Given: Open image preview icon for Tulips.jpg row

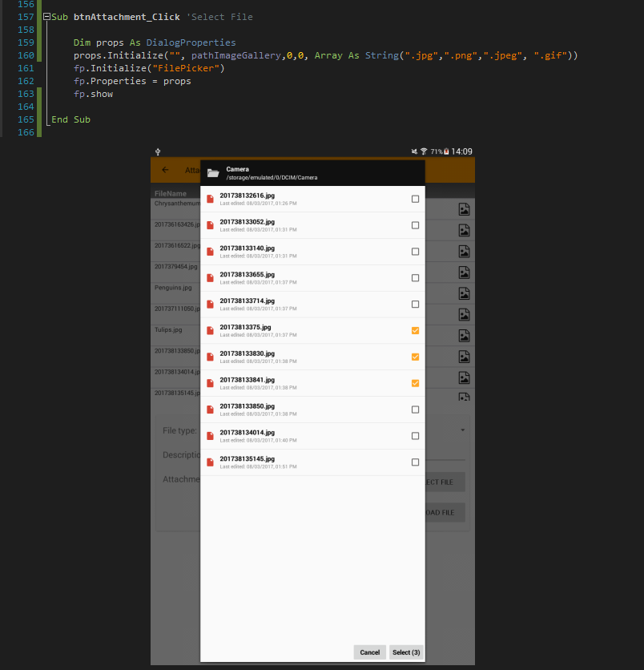Looking at the screenshot, I should click(465, 336).
